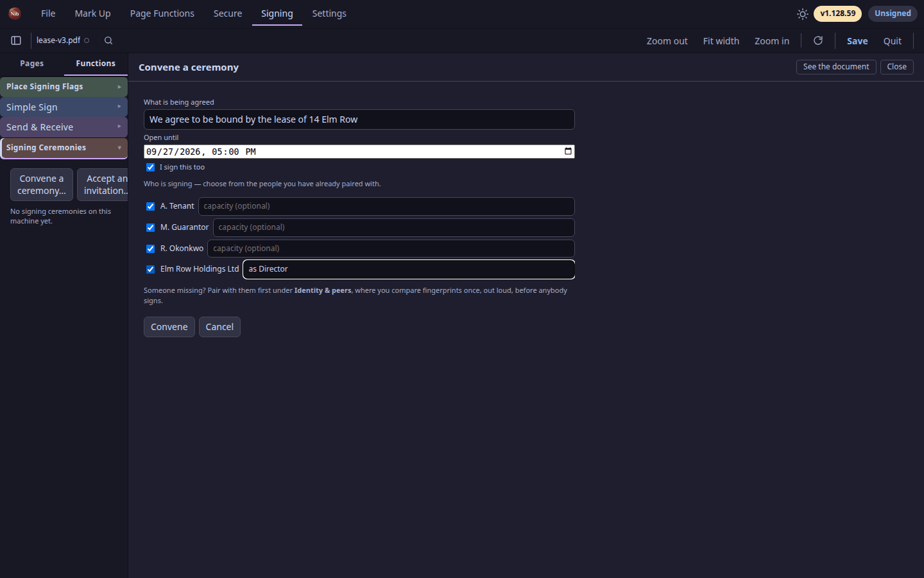
Task: Close the Convene a ceremony panel
Action: [896, 67]
